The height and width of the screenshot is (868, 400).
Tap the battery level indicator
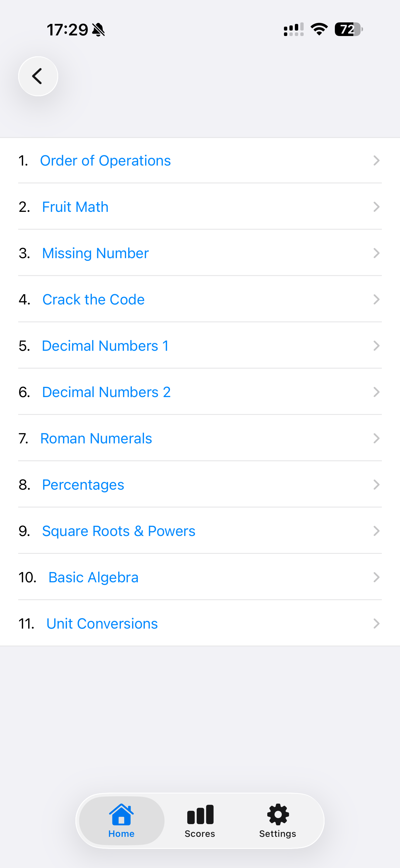[349, 29]
